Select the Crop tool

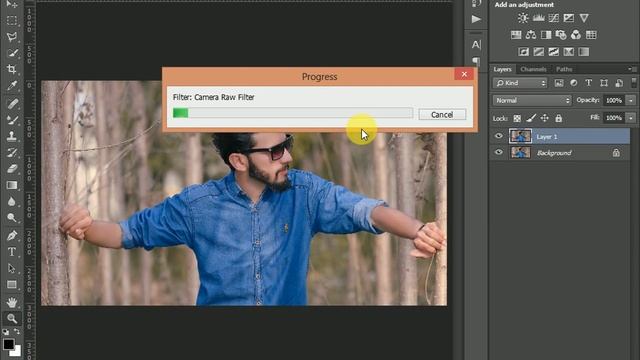point(12,69)
